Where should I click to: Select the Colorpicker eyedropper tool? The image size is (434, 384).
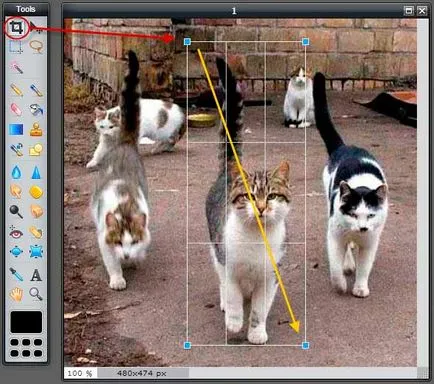16,274
